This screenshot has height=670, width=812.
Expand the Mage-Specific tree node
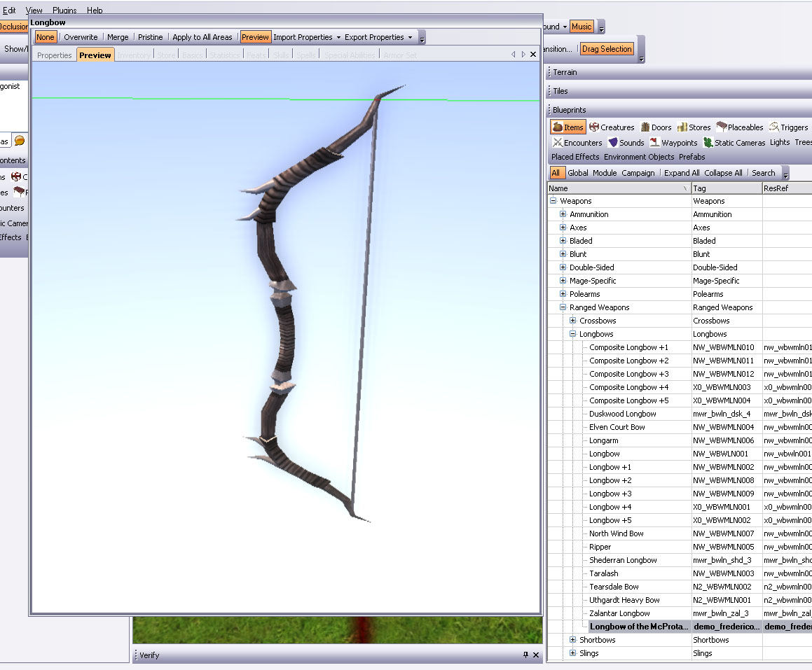click(563, 281)
